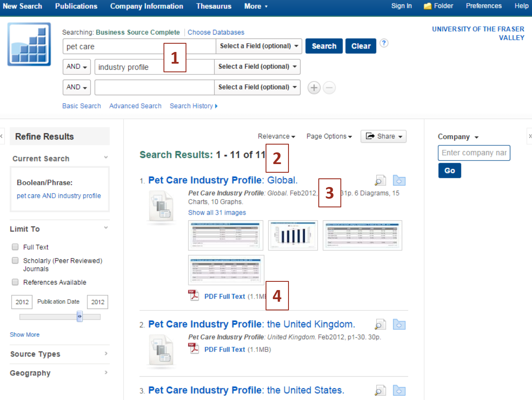Preview result 3 United States magnifier icon
532x400 pixels.
[380, 390]
